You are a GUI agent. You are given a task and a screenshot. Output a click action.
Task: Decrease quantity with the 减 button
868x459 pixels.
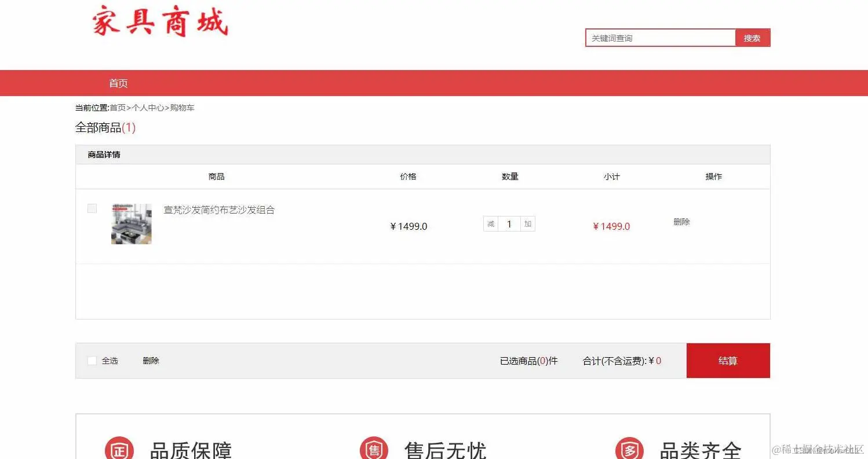coord(491,224)
